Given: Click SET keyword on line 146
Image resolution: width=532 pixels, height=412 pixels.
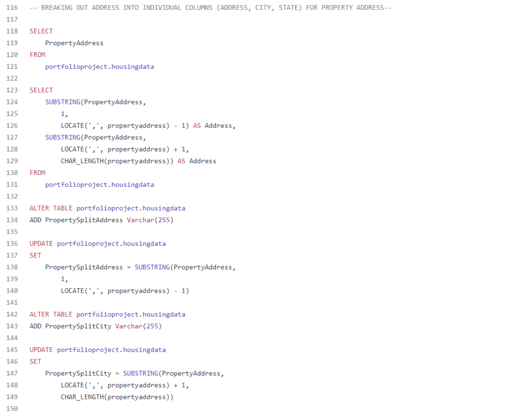Looking at the screenshot, I should (35, 362).
